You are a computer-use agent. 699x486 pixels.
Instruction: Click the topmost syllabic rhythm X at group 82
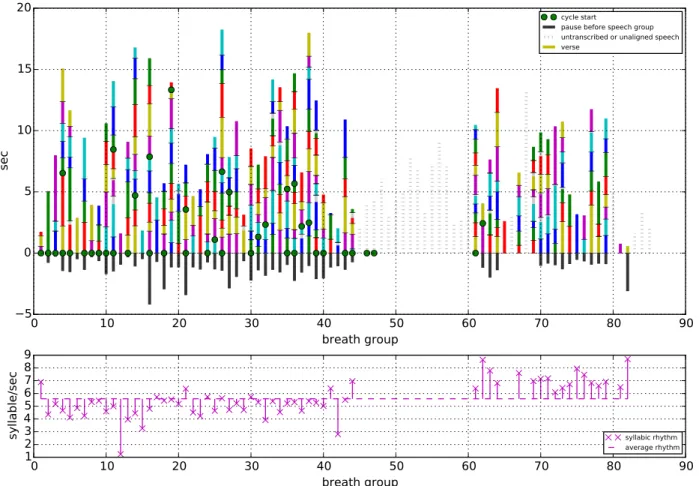[628, 359]
